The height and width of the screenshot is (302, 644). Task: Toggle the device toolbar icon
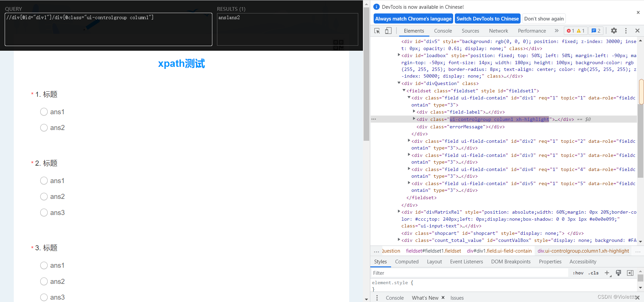click(x=388, y=31)
